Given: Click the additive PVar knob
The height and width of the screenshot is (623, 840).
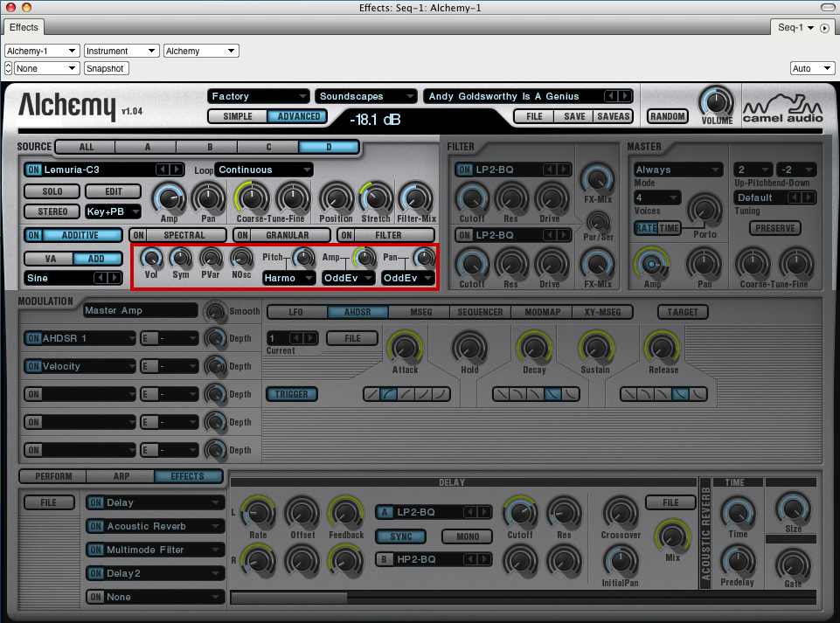Looking at the screenshot, I should (211, 258).
